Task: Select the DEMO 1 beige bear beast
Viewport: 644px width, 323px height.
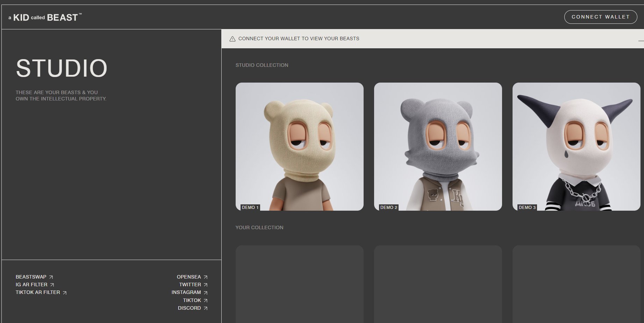Action: coord(300,147)
